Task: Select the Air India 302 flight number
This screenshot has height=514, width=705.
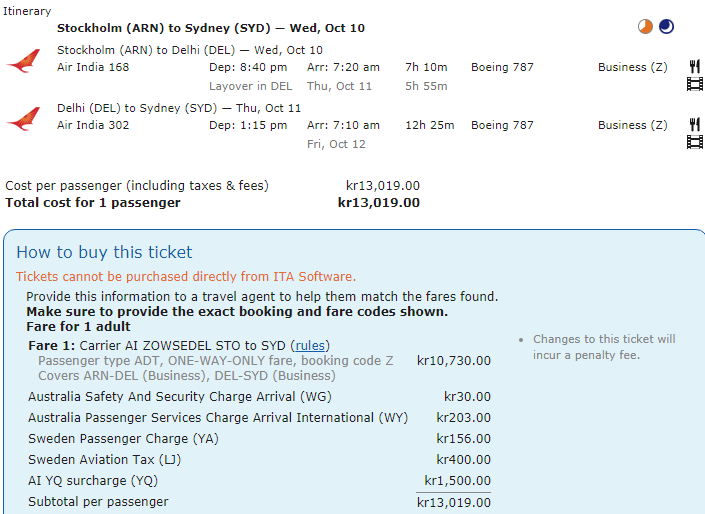Action: click(x=93, y=126)
